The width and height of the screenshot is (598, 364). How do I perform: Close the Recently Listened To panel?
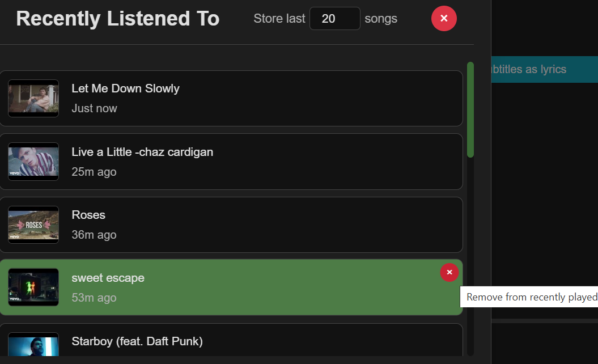(444, 18)
